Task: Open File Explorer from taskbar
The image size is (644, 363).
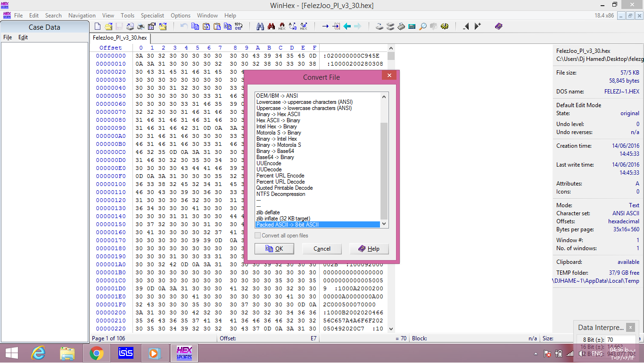Action: [x=67, y=353]
